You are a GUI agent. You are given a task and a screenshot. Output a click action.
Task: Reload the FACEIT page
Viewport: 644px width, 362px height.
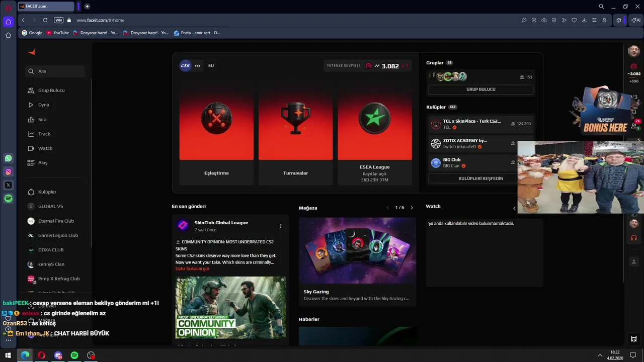point(45,20)
